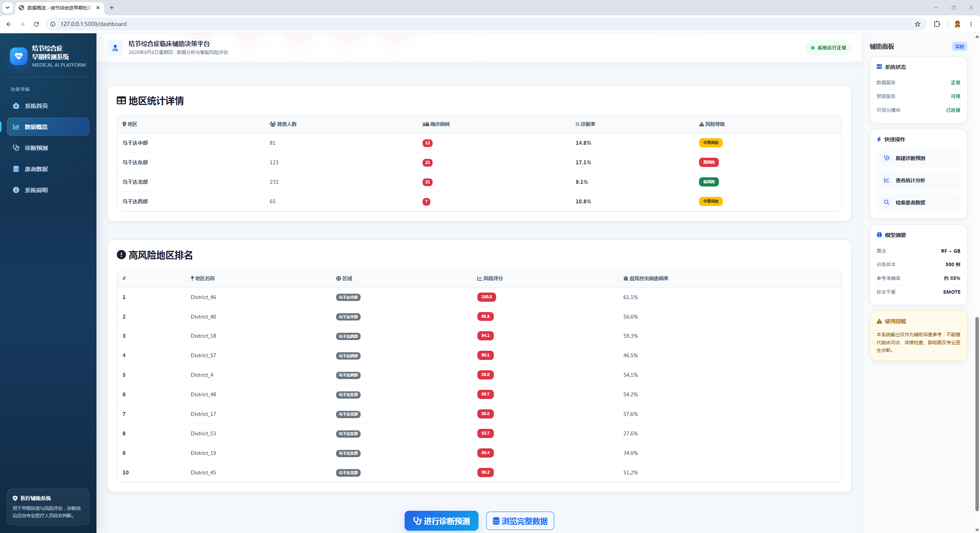
Task: Reload the page with refresh icon
Action: tap(36, 24)
